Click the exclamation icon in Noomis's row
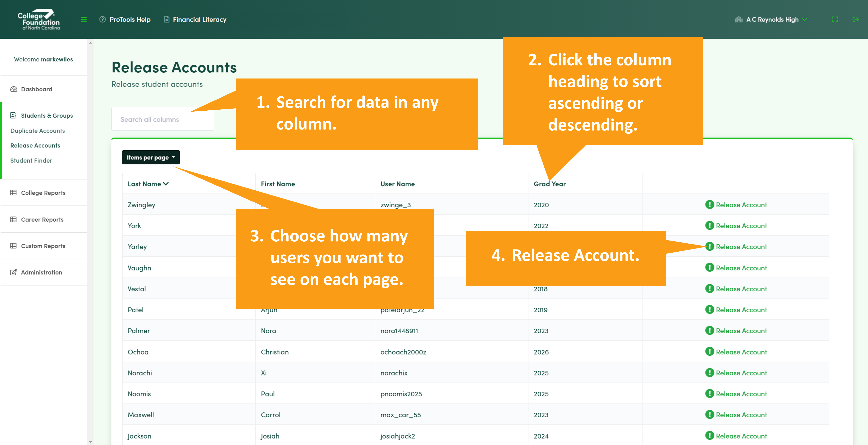868x445 pixels. coord(710,393)
